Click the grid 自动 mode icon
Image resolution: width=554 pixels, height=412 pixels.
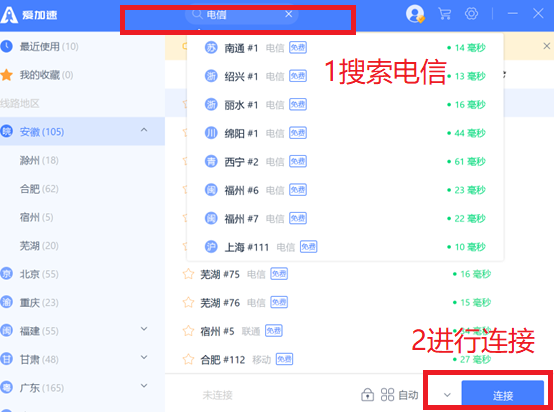(387, 395)
